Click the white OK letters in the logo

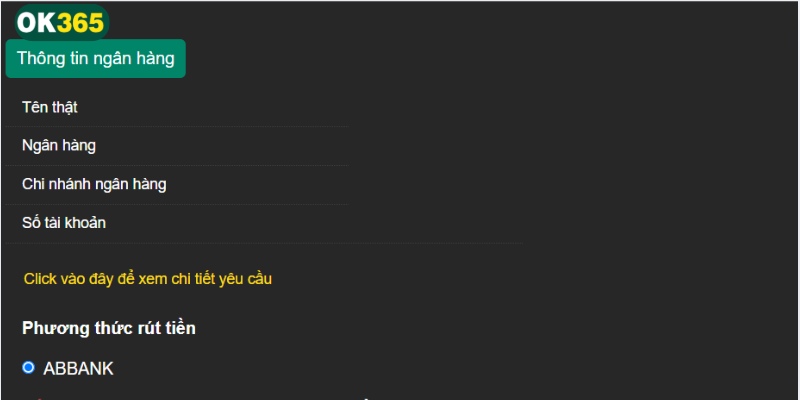36,22
